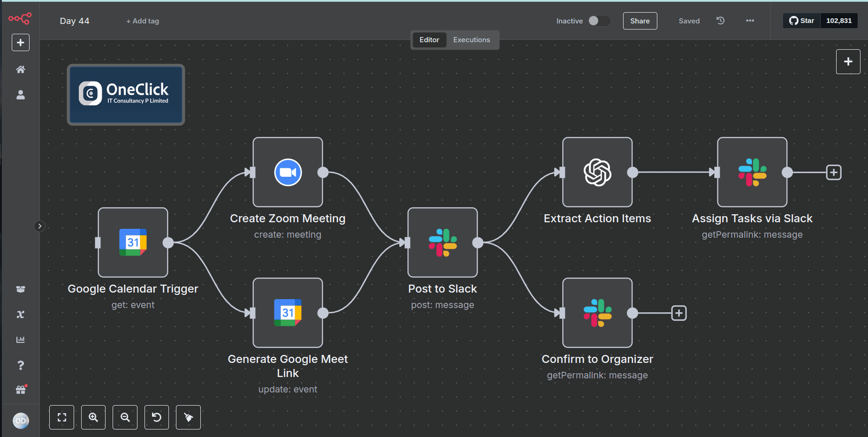Screen dimensions: 868x437
Task: Select the Post to Slack node
Action: [442, 242]
